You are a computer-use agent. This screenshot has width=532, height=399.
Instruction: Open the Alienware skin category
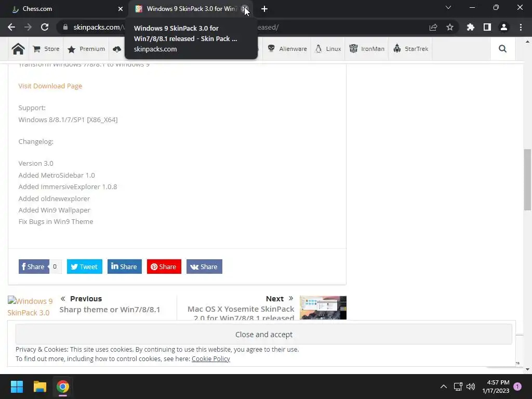(287, 49)
